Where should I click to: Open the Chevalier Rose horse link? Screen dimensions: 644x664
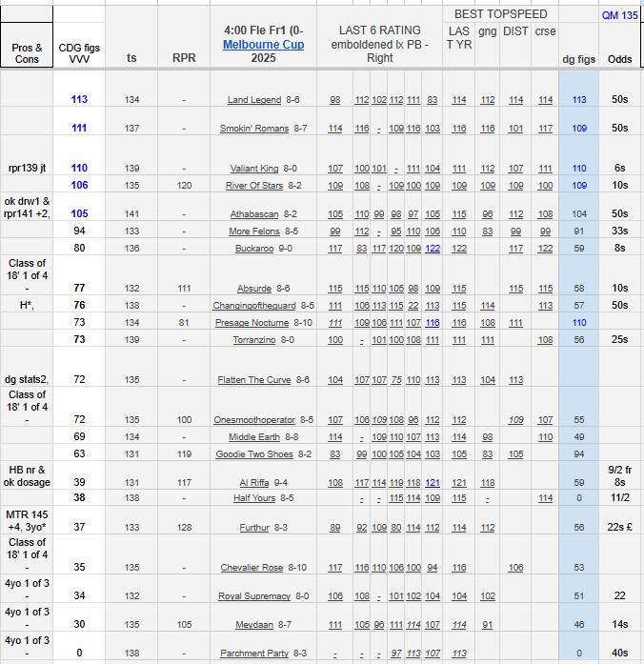(x=252, y=567)
